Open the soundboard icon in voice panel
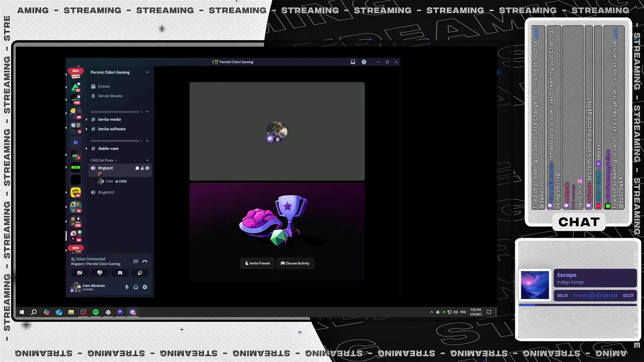The width and height of the screenshot is (644, 362). (x=140, y=273)
